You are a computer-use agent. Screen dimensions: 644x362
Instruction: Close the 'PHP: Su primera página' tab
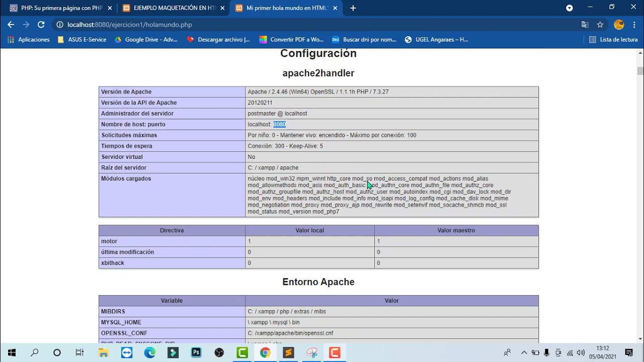pyautogui.click(x=110, y=8)
